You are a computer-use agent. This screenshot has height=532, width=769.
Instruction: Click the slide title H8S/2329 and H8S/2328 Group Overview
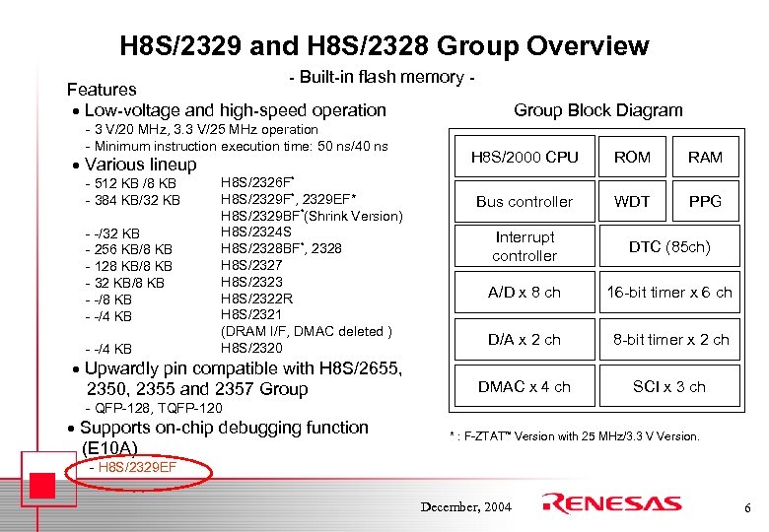tap(384, 45)
